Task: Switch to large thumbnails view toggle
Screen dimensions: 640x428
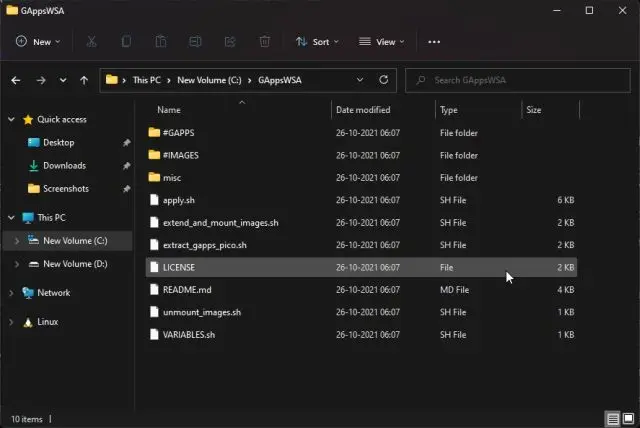Action: point(626,418)
